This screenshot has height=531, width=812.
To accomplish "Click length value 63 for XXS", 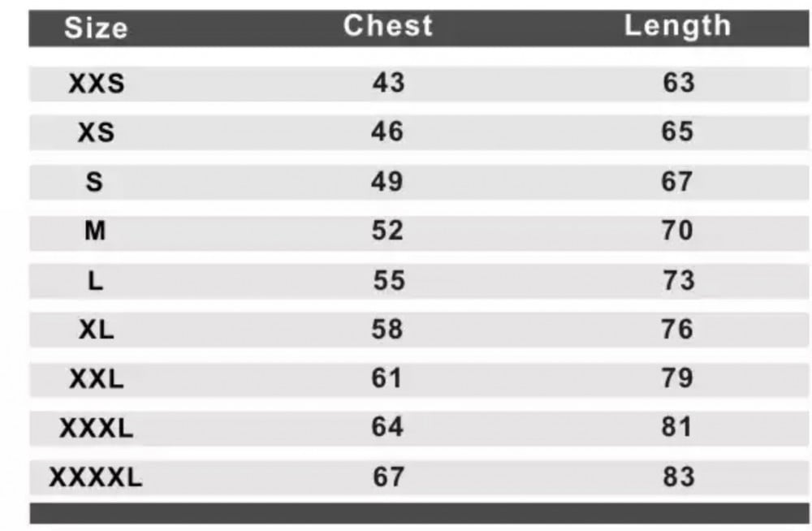I will coord(678,83).
